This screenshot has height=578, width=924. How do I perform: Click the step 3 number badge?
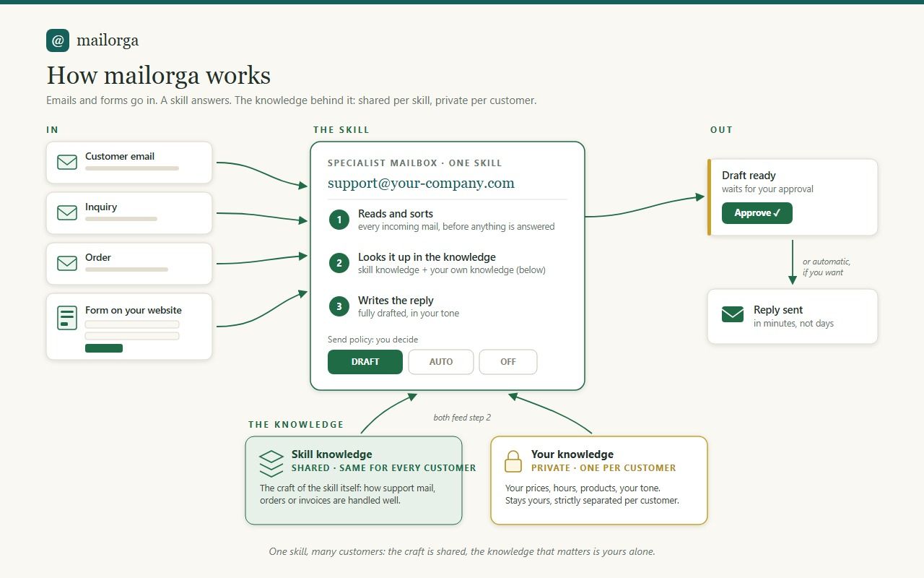(339, 306)
